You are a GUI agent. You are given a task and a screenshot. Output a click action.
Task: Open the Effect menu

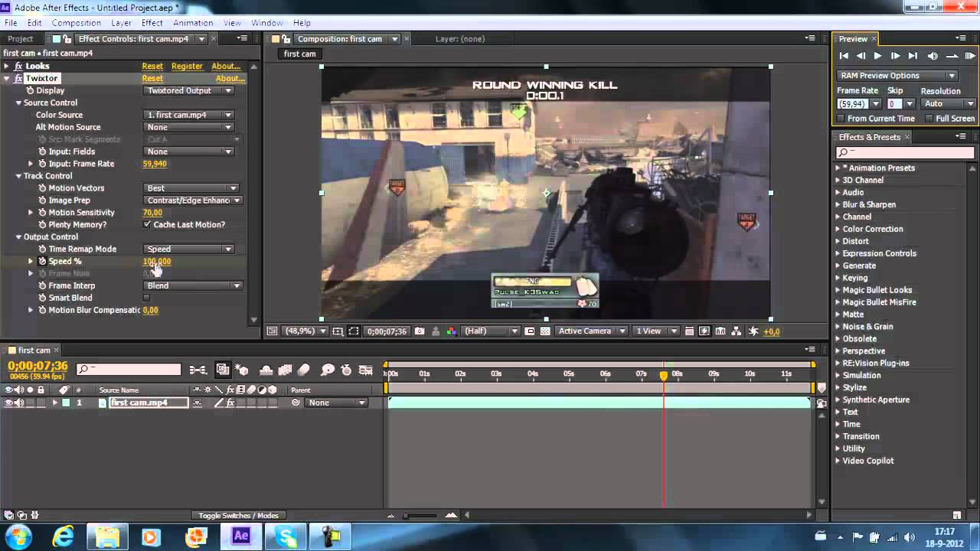point(152,23)
